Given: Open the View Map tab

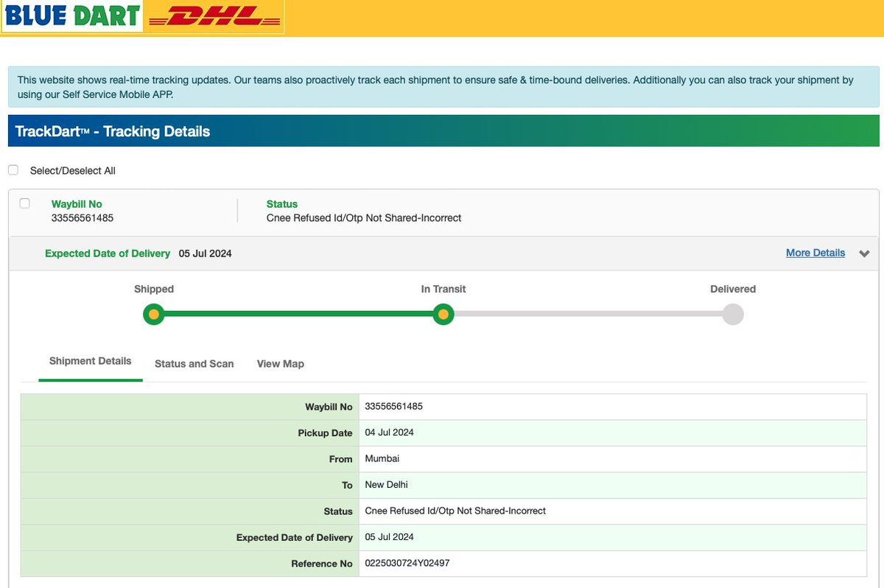Looking at the screenshot, I should point(281,364).
